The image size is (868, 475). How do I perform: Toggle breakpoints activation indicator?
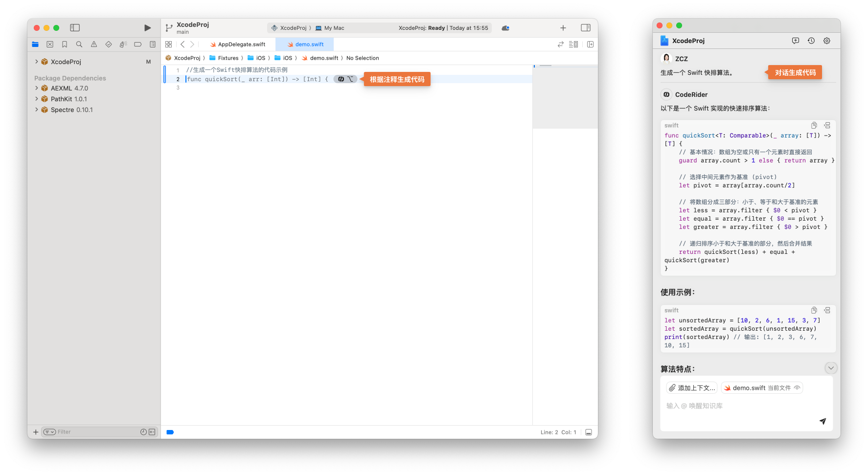(x=170, y=432)
